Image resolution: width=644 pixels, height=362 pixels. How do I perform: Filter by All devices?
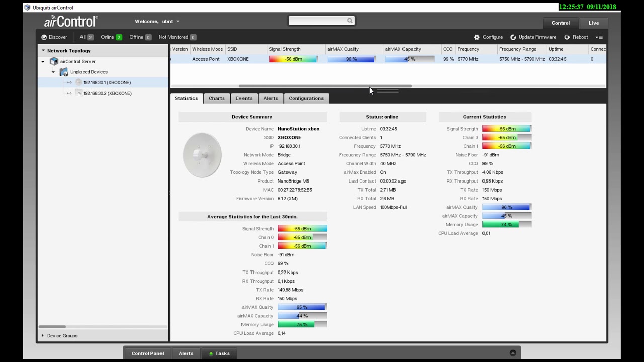[87, 37]
